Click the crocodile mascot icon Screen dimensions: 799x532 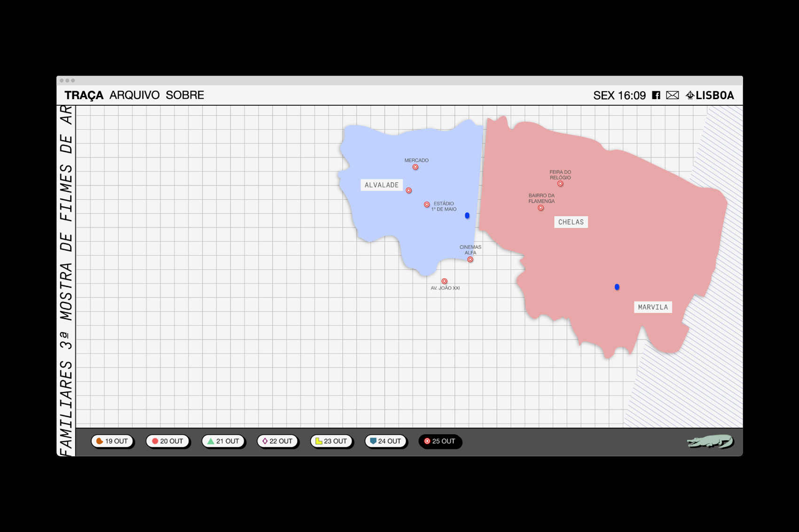[x=710, y=442]
